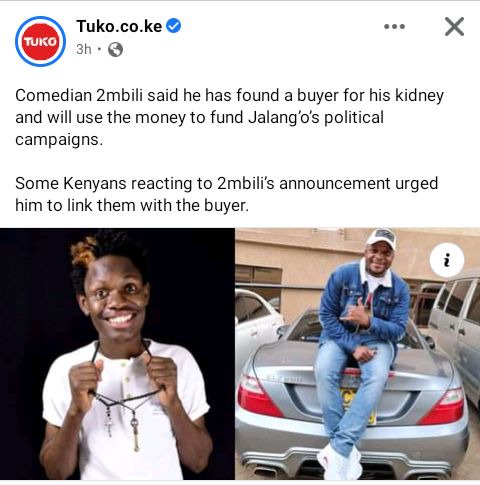
Task: Open the Tuko red logo profile picture
Action: tap(40, 41)
